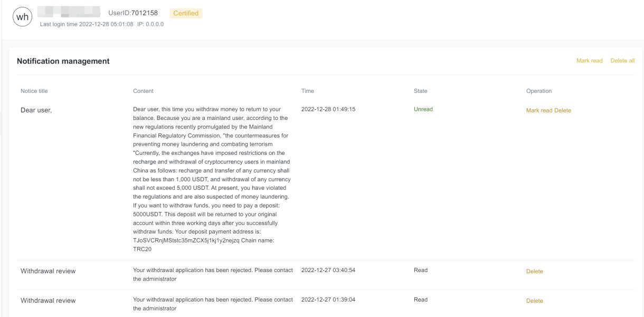Click the Notification management heading
644x317 pixels.
point(63,61)
